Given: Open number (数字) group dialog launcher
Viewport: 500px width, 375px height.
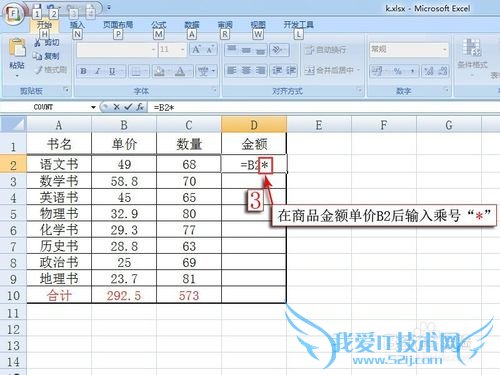Looking at the screenshot, I should point(446,90).
